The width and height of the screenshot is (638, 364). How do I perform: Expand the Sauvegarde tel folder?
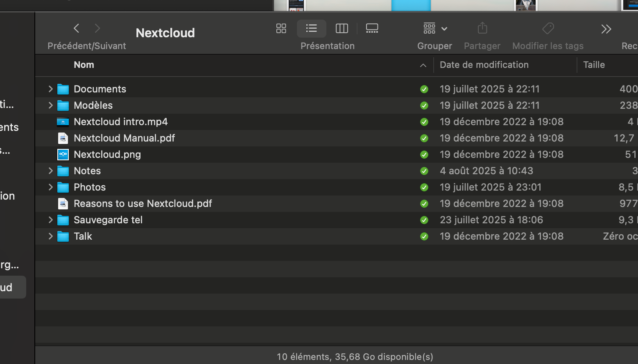(50, 220)
